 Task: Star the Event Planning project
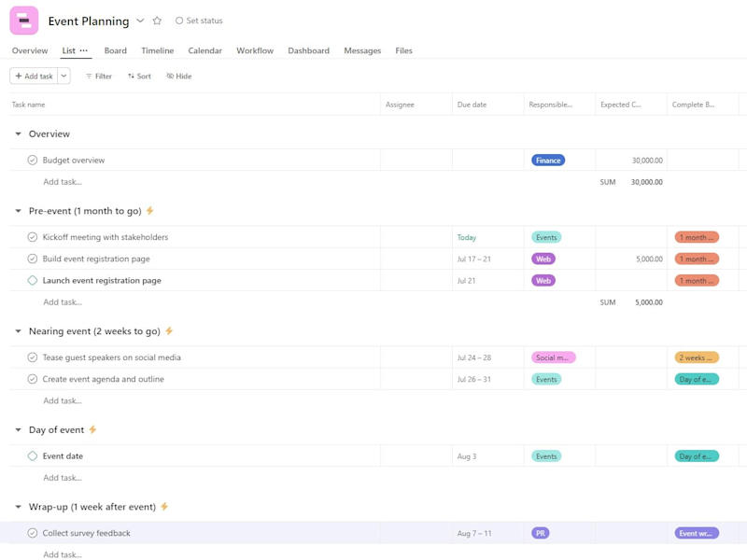tap(157, 21)
